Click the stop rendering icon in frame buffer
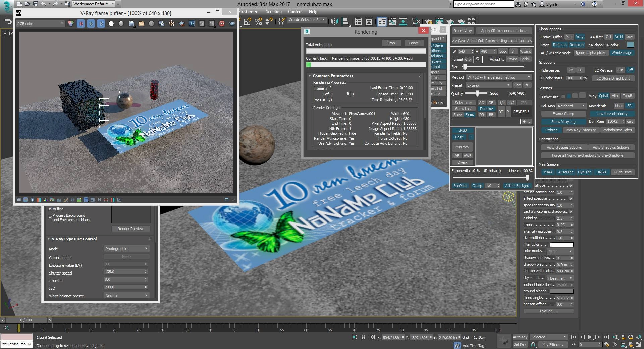This screenshot has width=644, height=349. [222, 23]
